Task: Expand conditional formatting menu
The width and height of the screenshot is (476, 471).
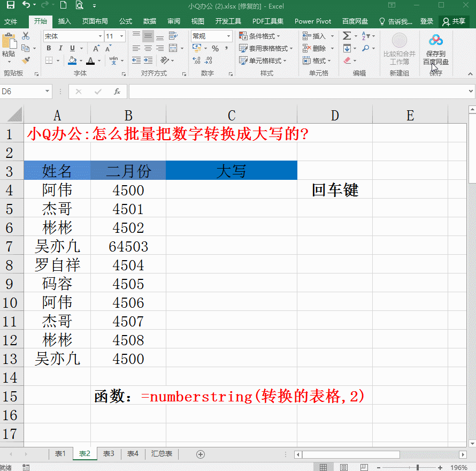Action: 259,36
